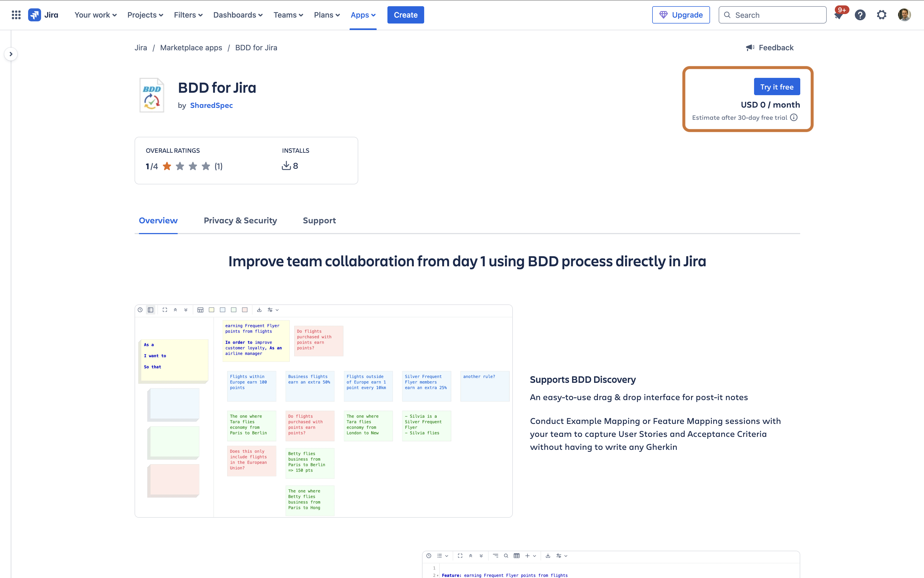
Task: Click the orange first rating star
Action: click(x=167, y=166)
